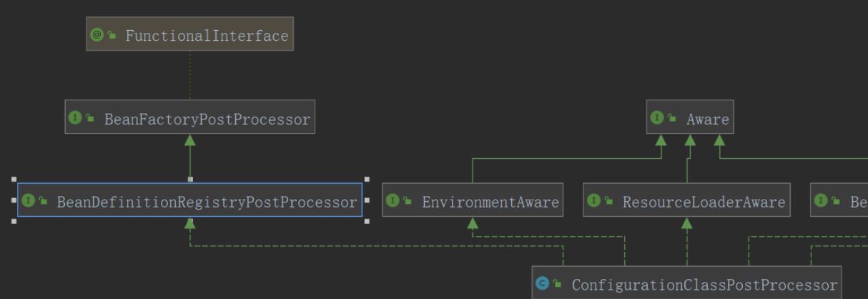Click the interface icon on EnvironmentAware node
The width and height of the screenshot is (868, 299).
click(x=393, y=201)
